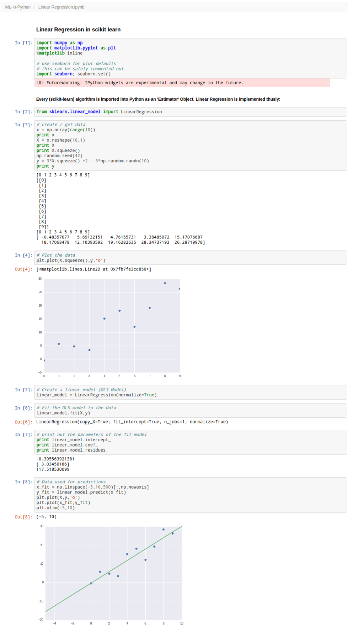Click the Out[4]: prompt label

(23, 269)
